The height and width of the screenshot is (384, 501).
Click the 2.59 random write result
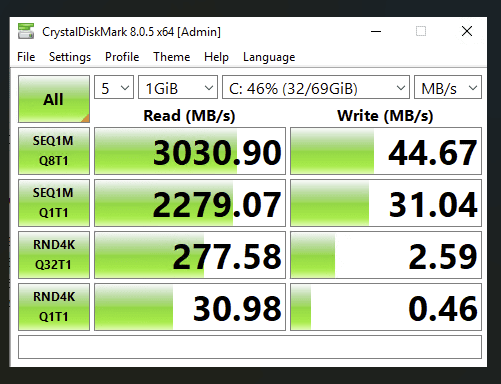pos(386,255)
